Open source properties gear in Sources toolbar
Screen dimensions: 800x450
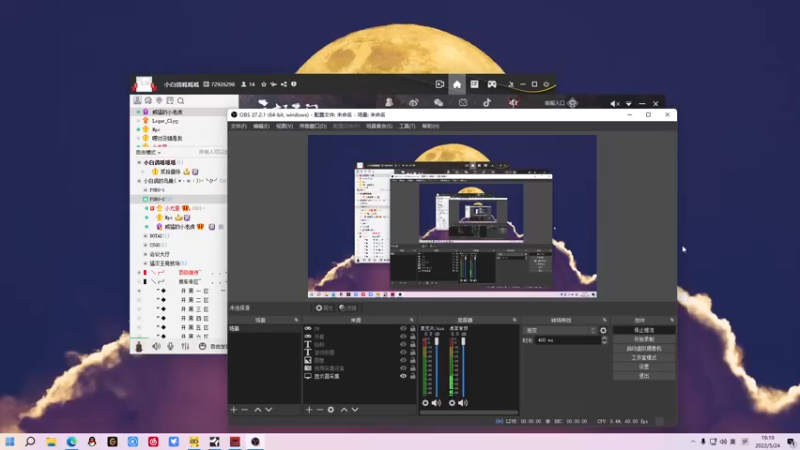tap(331, 410)
